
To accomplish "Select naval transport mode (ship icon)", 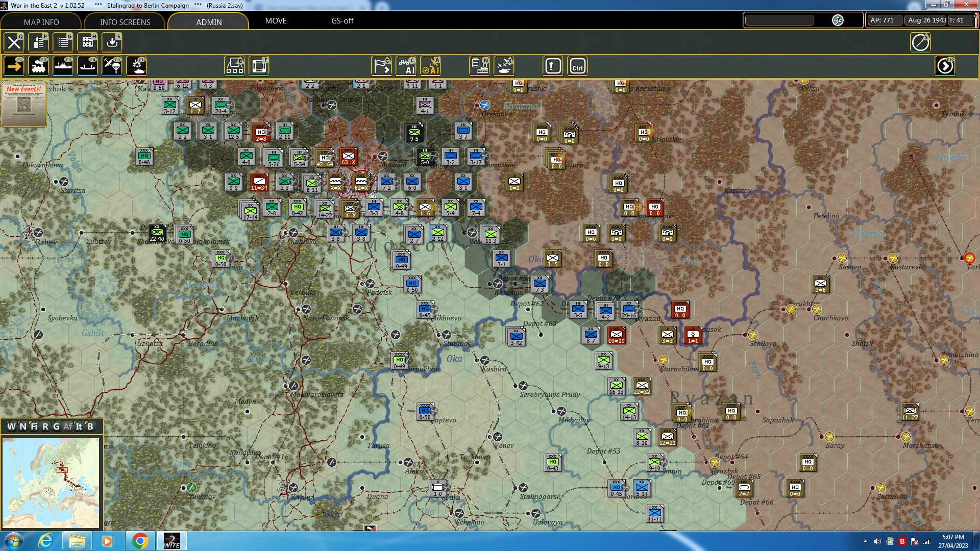I will click(x=63, y=66).
